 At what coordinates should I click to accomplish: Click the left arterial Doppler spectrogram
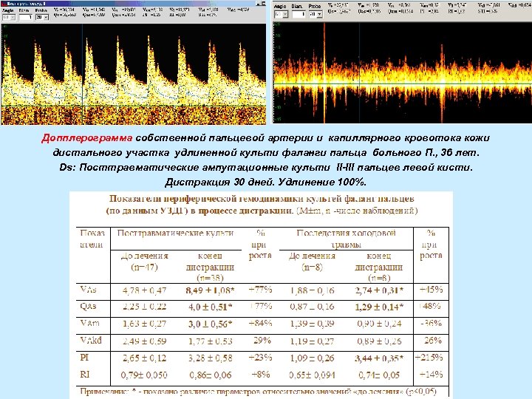133,74
